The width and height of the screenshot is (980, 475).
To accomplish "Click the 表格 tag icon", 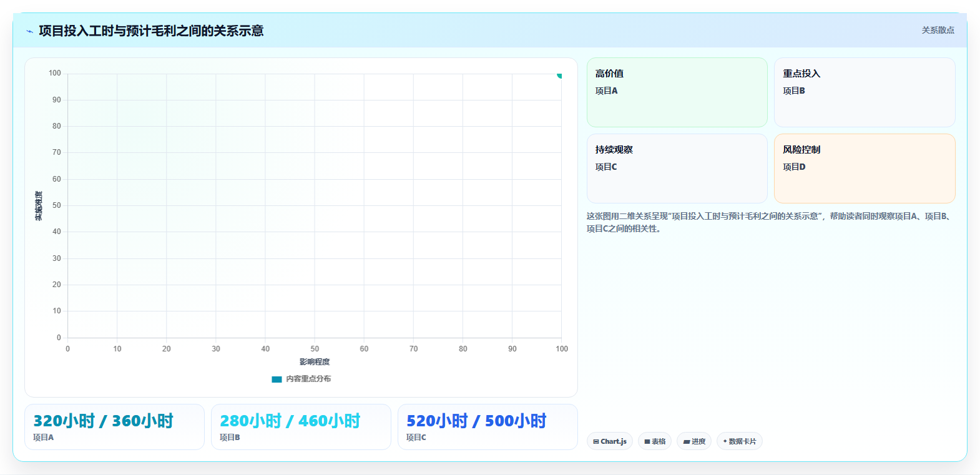I will [647, 441].
